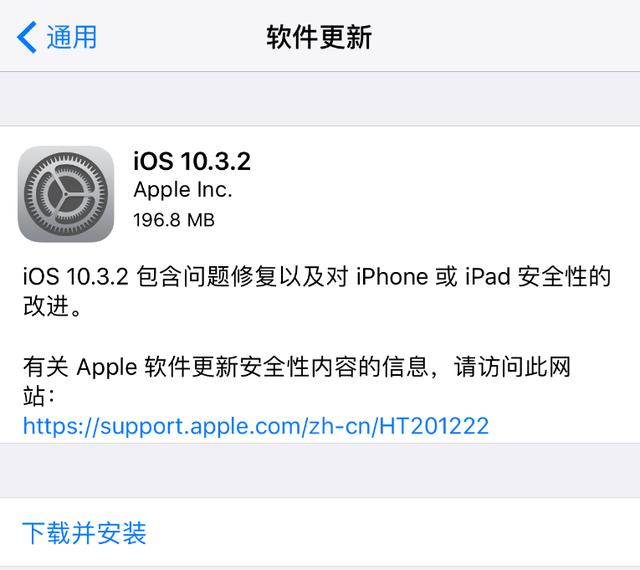Tap the 软件更新 navigation title

pos(319,37)
